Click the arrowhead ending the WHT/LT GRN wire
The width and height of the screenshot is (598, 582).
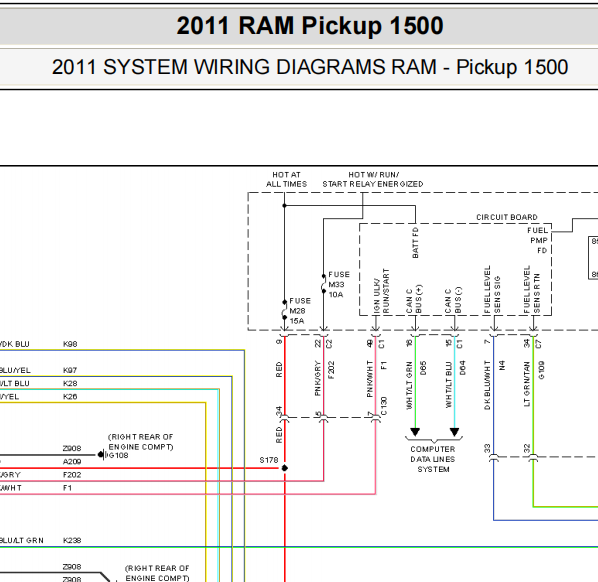415,432
